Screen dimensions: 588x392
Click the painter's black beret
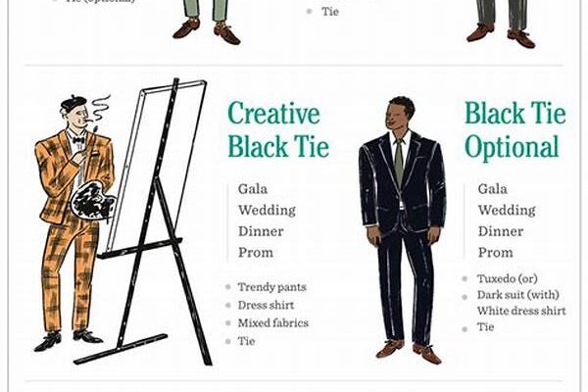point(73,102)
